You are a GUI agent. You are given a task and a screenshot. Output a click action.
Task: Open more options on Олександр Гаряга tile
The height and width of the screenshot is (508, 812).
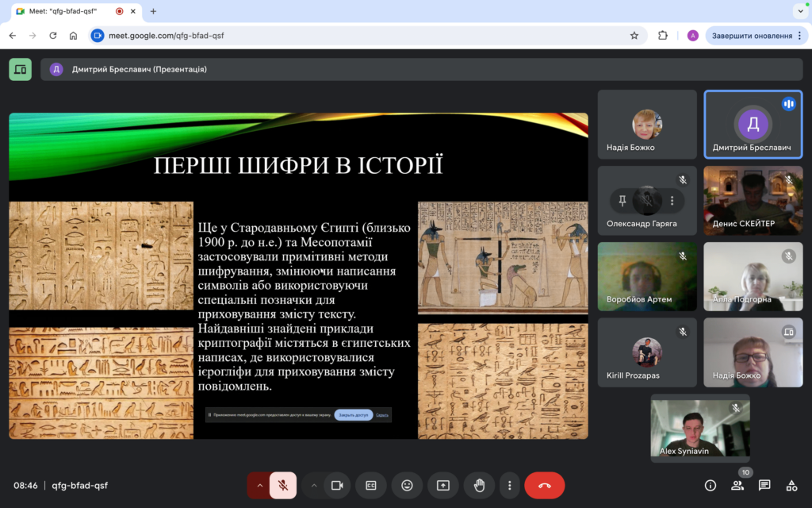point(672,201)
